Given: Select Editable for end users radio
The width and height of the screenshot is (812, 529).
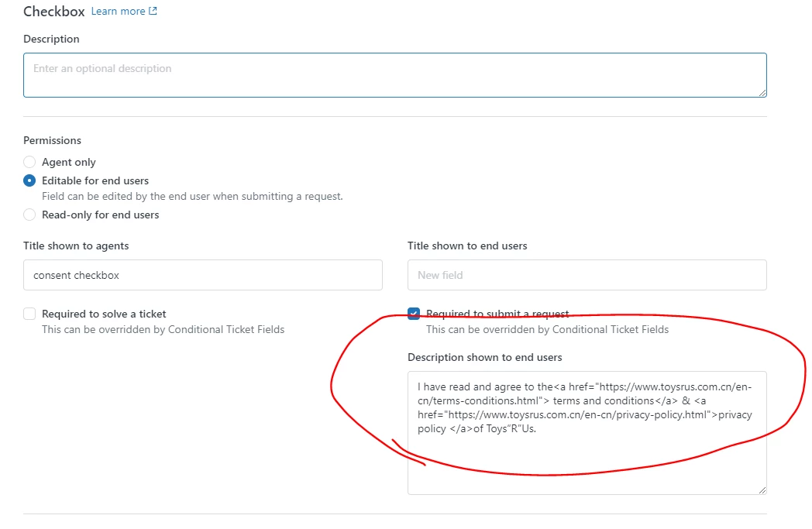Looking at the screenshot, I should 29,180.
